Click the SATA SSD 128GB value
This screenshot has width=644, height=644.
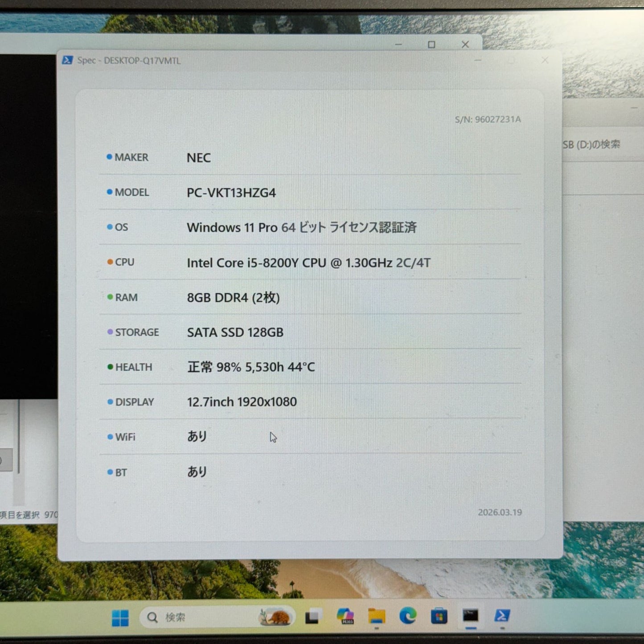[x=235, y=332]
